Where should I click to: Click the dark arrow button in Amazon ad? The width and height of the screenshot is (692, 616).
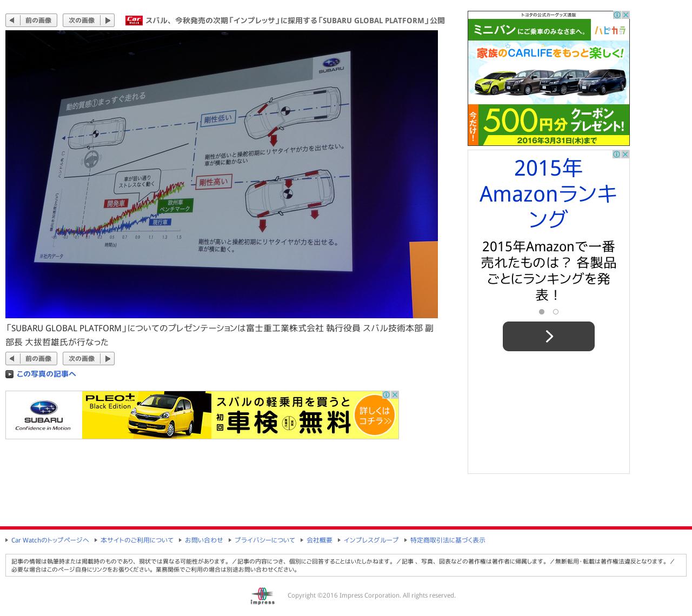(x=549, y=336)
